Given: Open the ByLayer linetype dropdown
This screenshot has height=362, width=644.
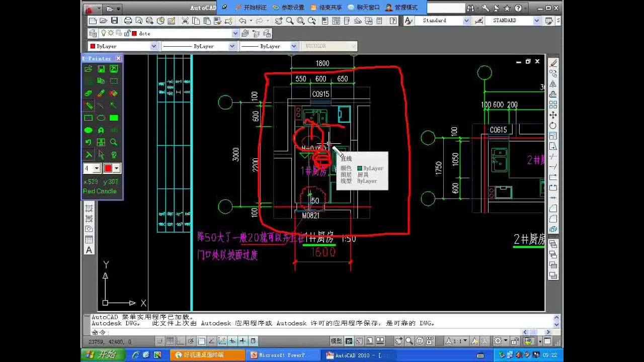Looking at the screenshot, I should click(x=232, y=46).
